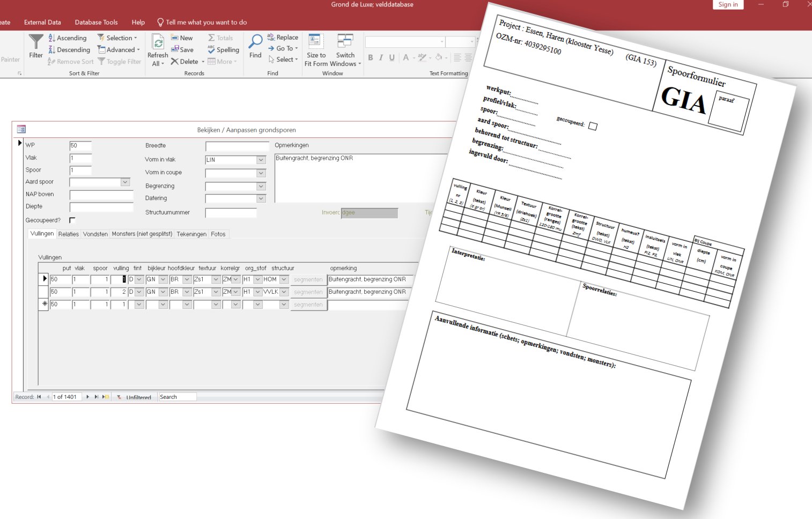Click the form icon beside the Bekijken title
Screen dimensions: 812x519
(21, 129)
